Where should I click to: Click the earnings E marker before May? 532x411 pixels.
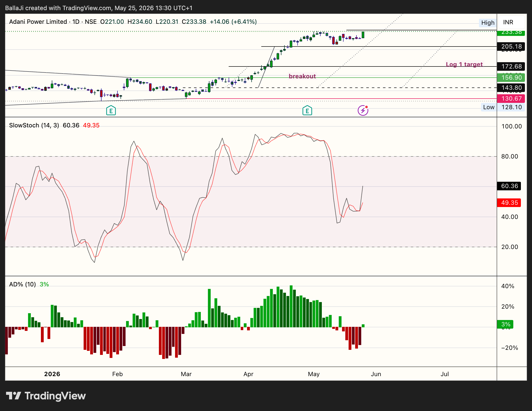307,110
